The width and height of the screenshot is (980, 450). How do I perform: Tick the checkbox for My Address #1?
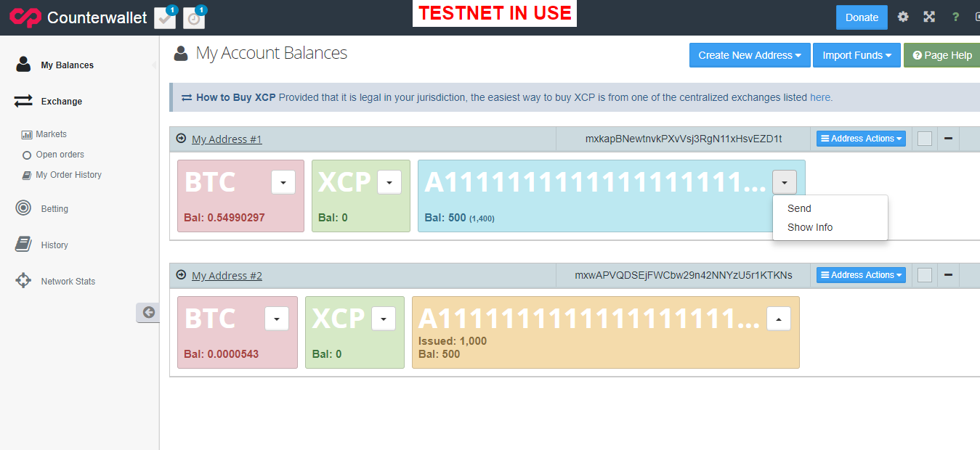tap(924, 139)
